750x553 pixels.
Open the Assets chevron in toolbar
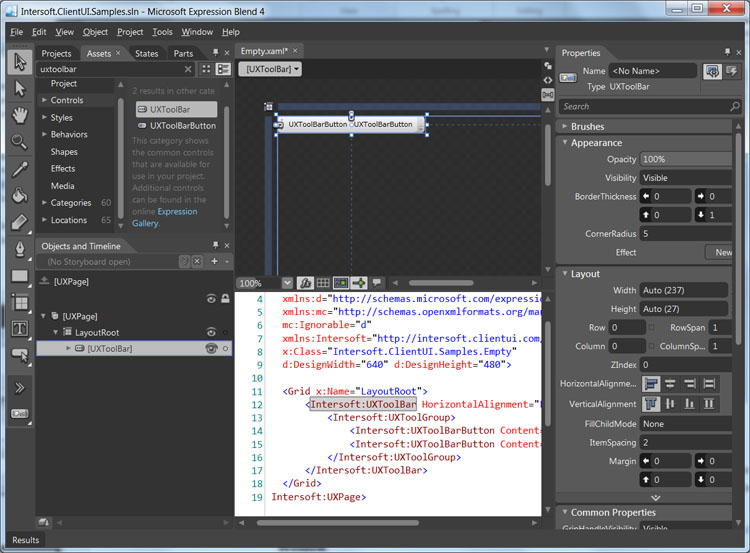pos(20,387)
